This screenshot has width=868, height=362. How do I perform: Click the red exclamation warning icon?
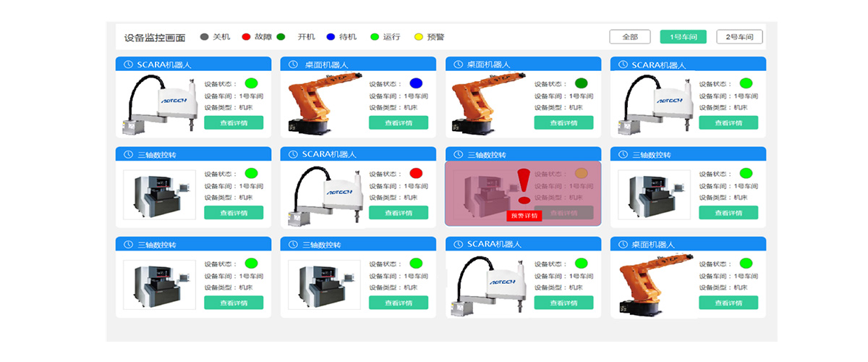pyautogui.click(x=524, y=186)
